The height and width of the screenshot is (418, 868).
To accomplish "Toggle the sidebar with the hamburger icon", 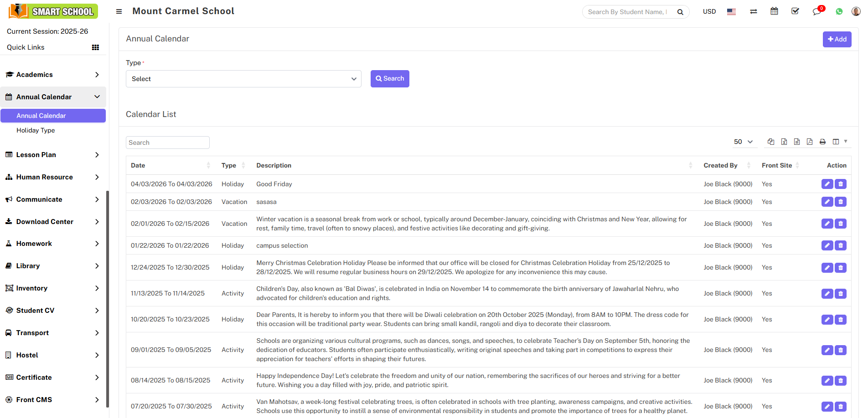I will [119, 11].
